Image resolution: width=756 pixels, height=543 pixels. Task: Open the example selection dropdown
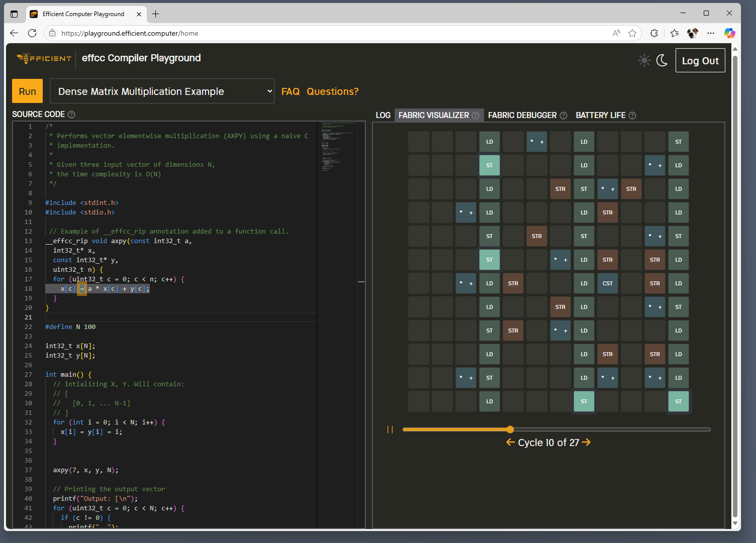(162, 91)
